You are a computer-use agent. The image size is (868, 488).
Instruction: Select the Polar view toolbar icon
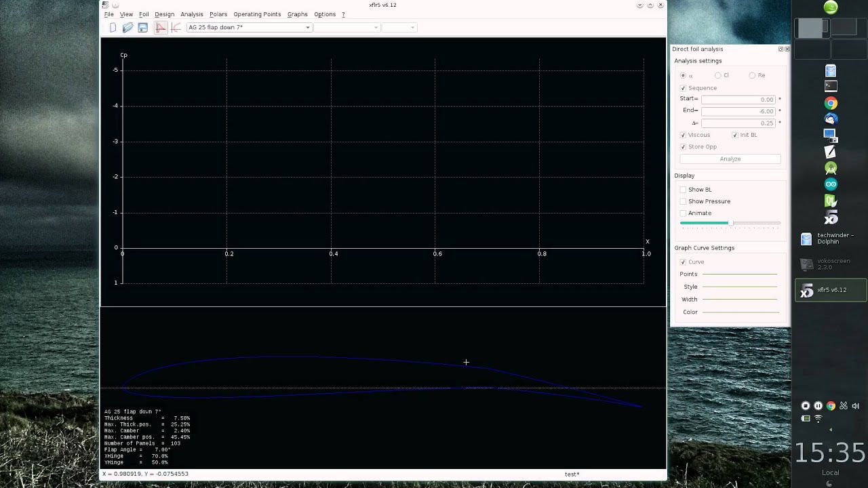coord(176,28)
